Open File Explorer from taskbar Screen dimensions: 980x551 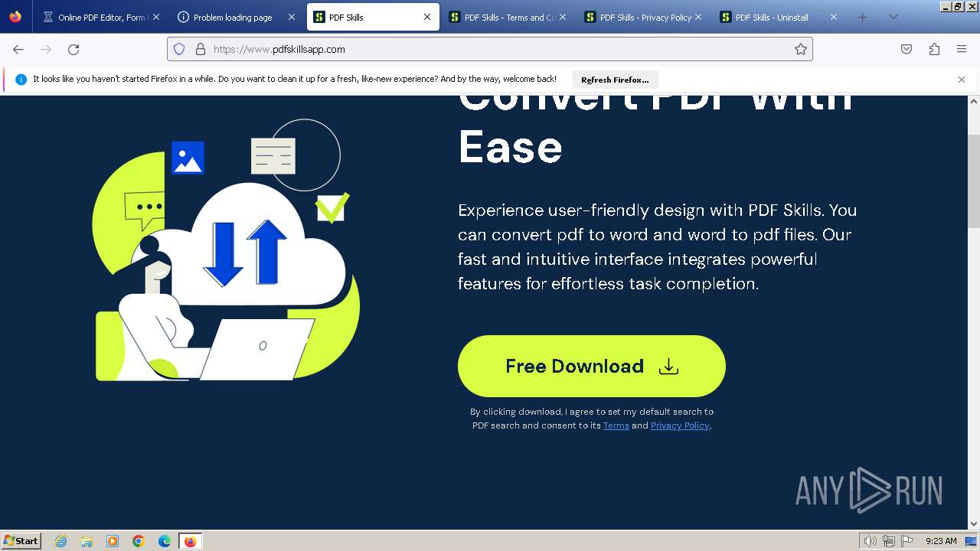[87, 541]
